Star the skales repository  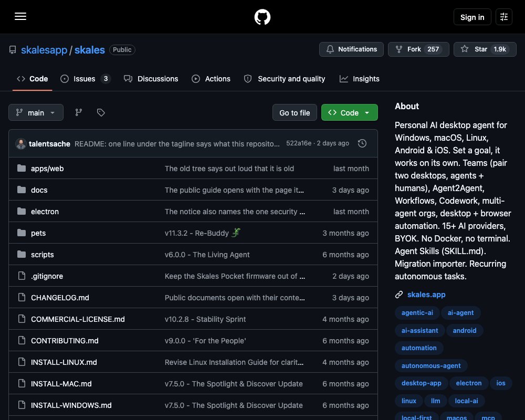point(485,49)
